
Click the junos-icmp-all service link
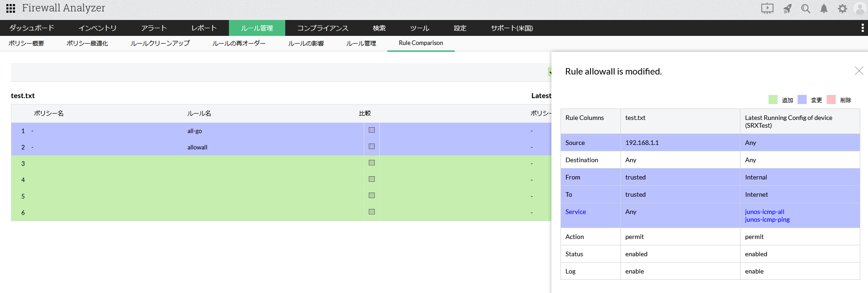[x=764, y=212]
